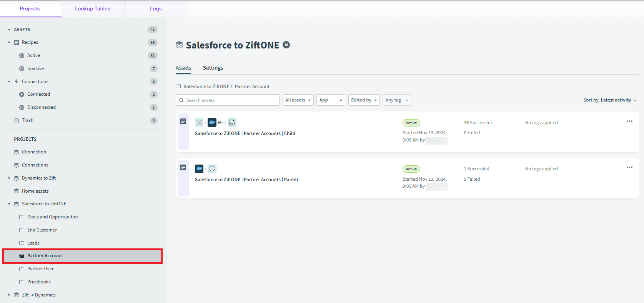Open the All assets dropdown
Screen dimensions: 644x303
[298, 100]
